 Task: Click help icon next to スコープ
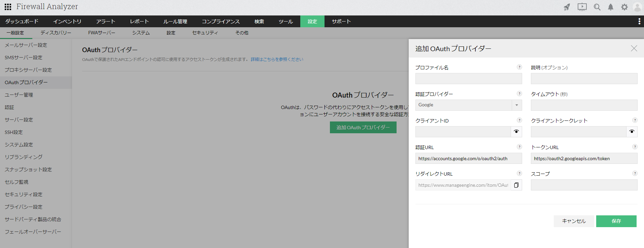coord(635,173)
